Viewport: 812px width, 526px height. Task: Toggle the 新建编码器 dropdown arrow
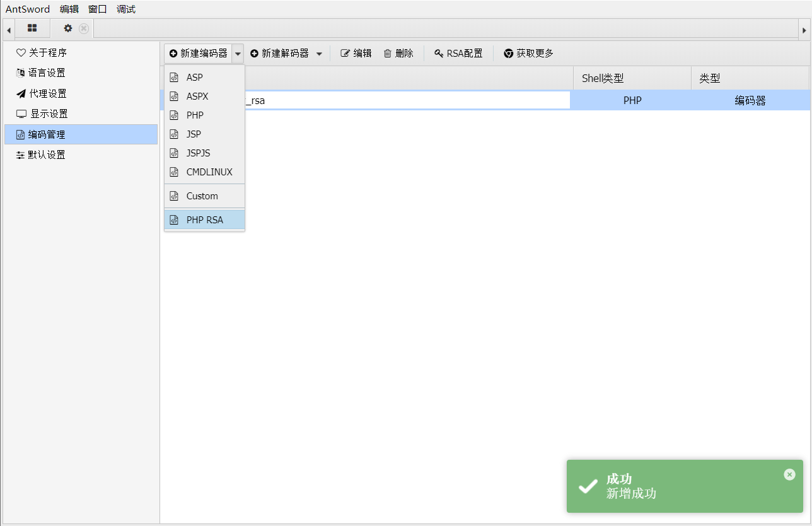238,54
